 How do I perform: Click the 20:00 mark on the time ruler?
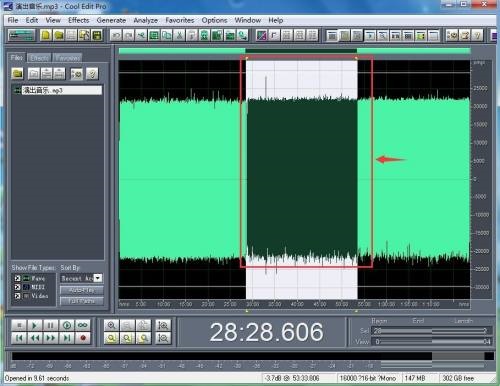pyautogui.click(x=208, y=304)
